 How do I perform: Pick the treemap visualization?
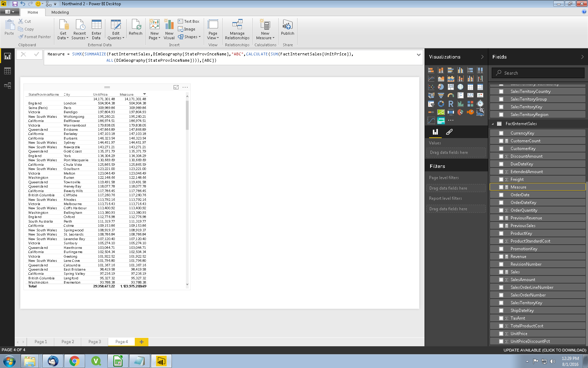click(x=451, y=87)
